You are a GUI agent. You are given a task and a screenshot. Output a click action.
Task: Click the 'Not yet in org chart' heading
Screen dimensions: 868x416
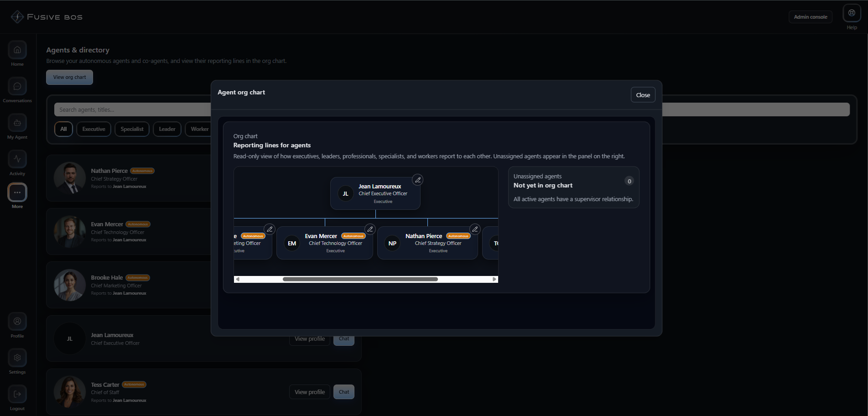click(543, 186)
